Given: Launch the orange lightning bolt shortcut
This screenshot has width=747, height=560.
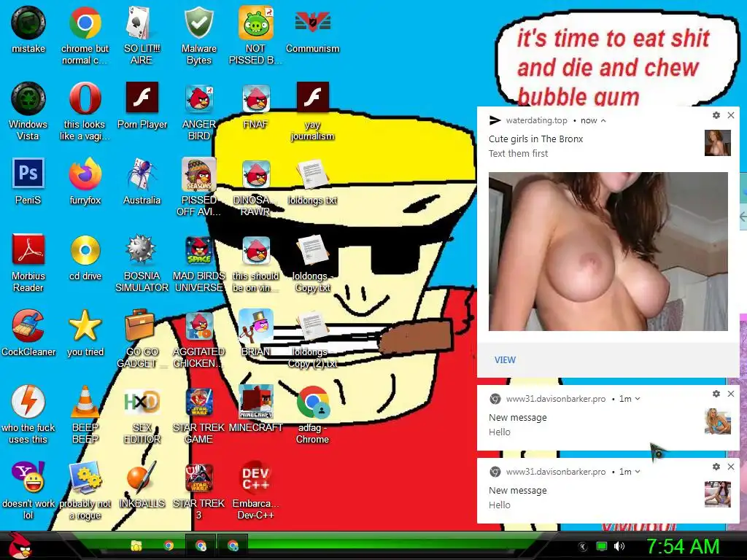Looking at the screenshot, I should point(28,414).
